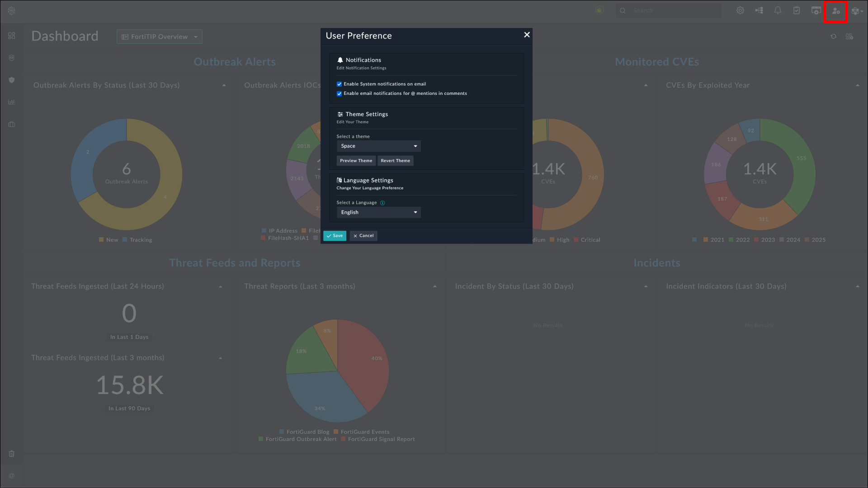The height and width of the screenshot is (488, 868).
Task: Click the notifications bell icon in top bar
Action: [x=778, y=10]
